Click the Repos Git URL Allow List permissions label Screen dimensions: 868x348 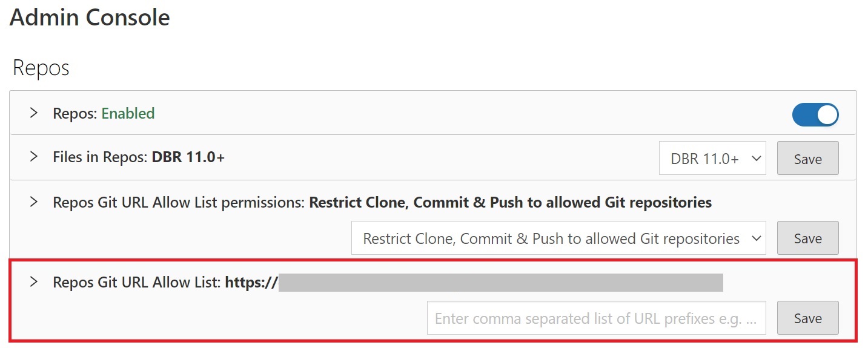[179, 202]
